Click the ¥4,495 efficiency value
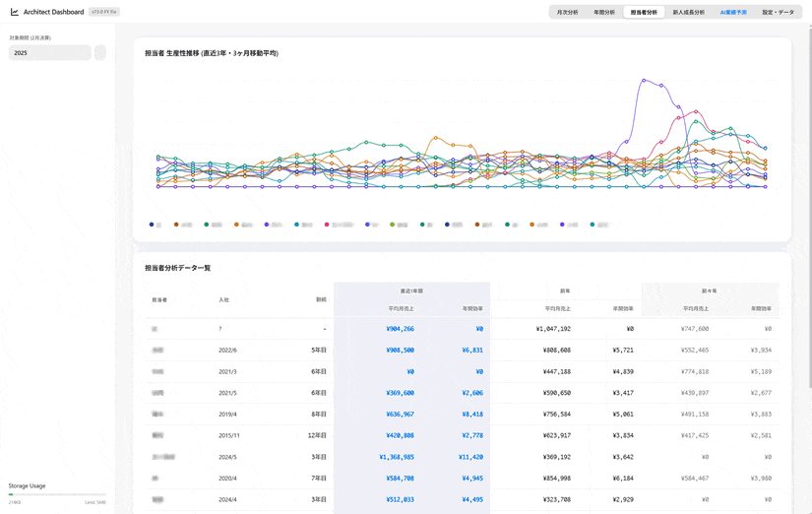The height and width of the screenshot is (514, 812). click(472, 500)
